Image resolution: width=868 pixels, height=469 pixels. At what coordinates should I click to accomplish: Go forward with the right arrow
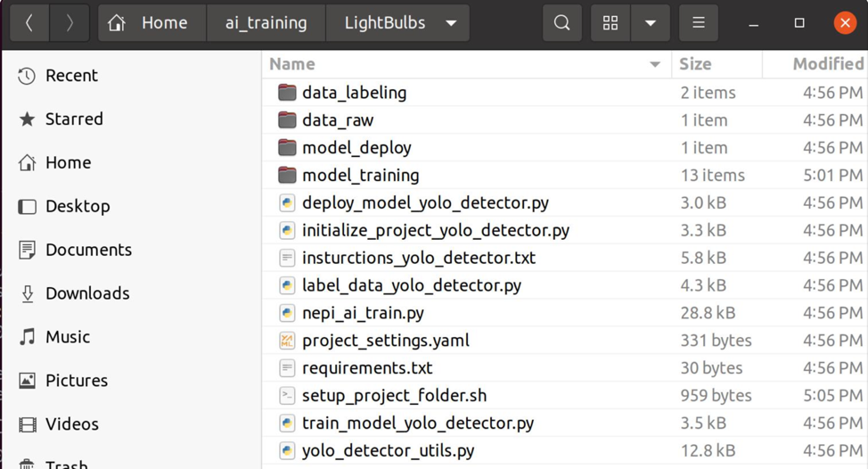70,23
